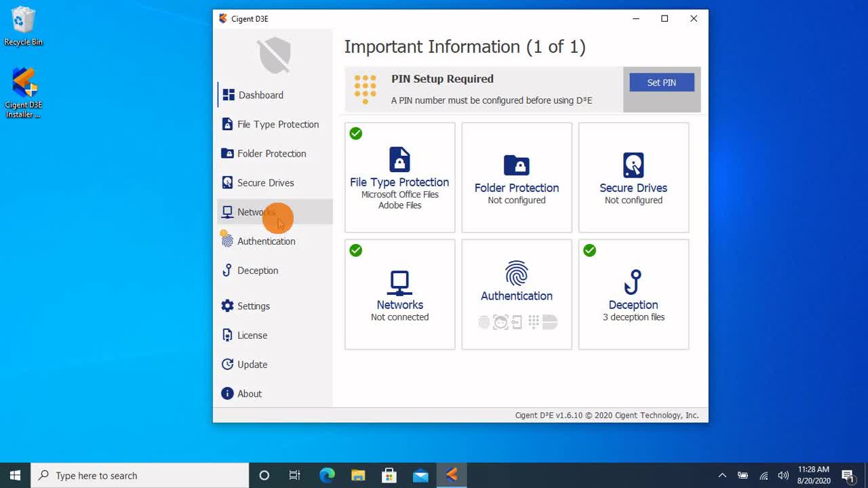Launch Microsoft Edge from the taskbar
Screen dimensions: 868x488
[x=327, y=475]
